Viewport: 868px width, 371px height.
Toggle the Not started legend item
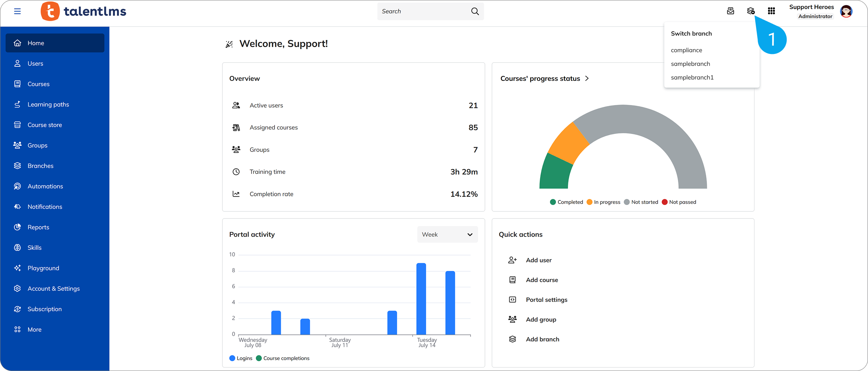(x=641, y=202)
